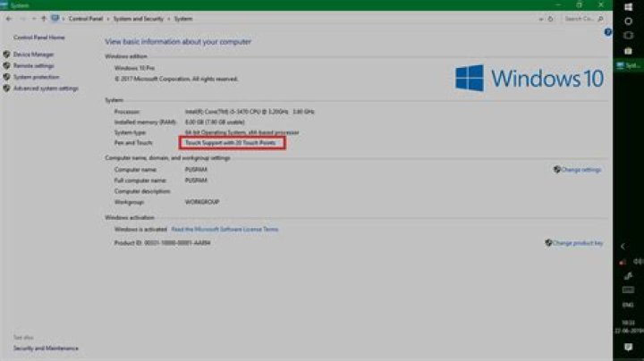Click the network tray icon
The image size is (644, 361).
point(623,262)
